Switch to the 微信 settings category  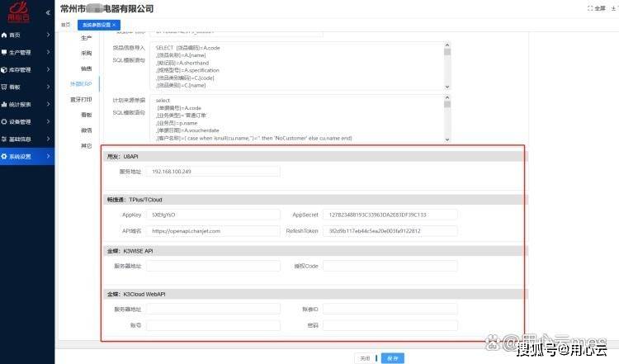pyautogui.click(x=87, y=130)
